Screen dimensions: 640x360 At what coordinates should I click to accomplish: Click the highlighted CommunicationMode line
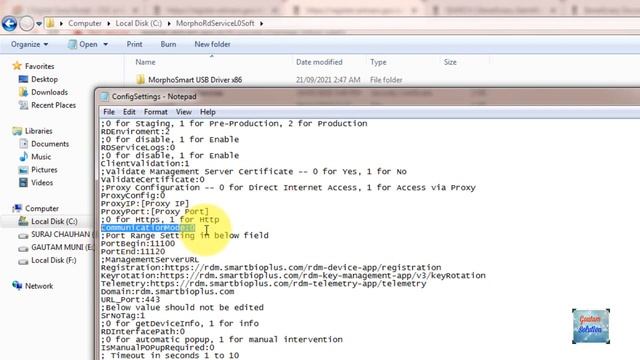148,227
